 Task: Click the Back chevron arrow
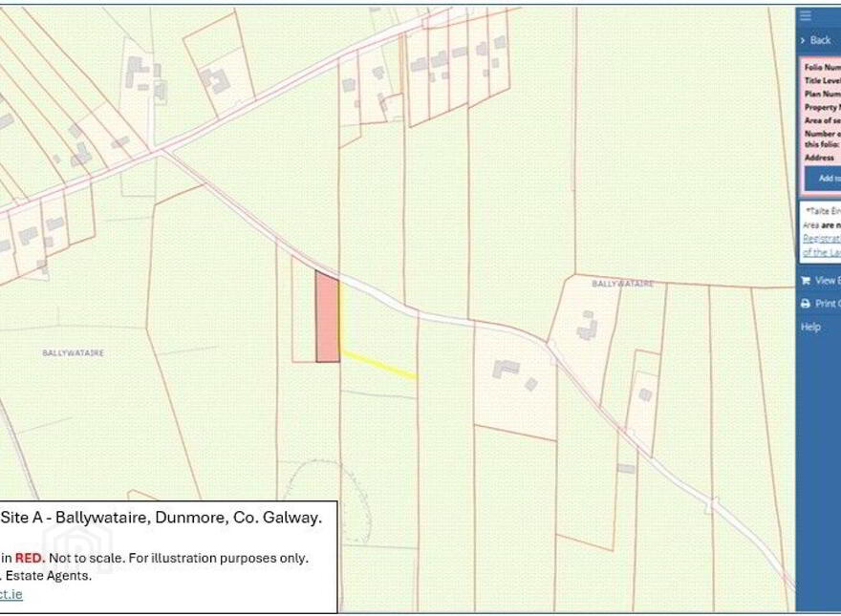tap(803, 41)
